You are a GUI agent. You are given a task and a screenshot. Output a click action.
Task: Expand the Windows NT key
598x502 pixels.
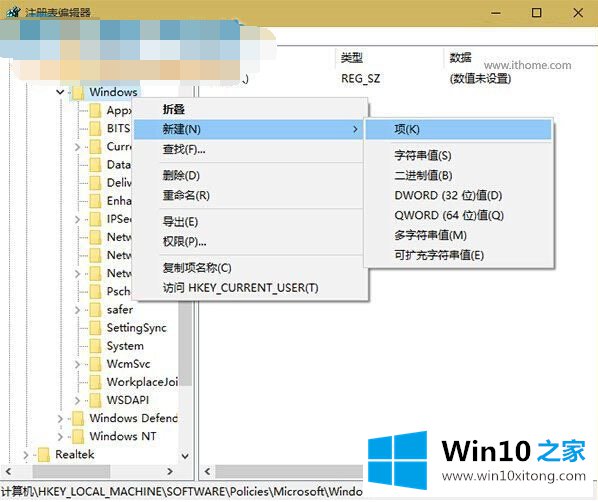(60, 437)
